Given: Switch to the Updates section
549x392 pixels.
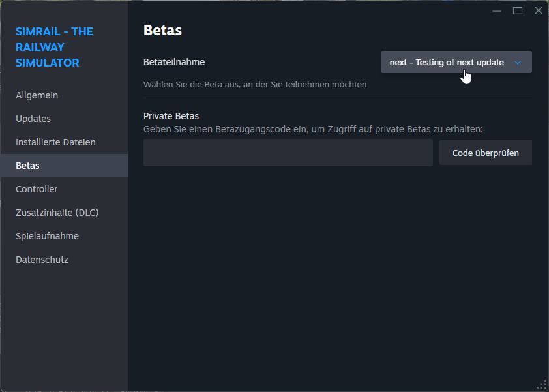Looking at the screenshot, I should (33, 119).
